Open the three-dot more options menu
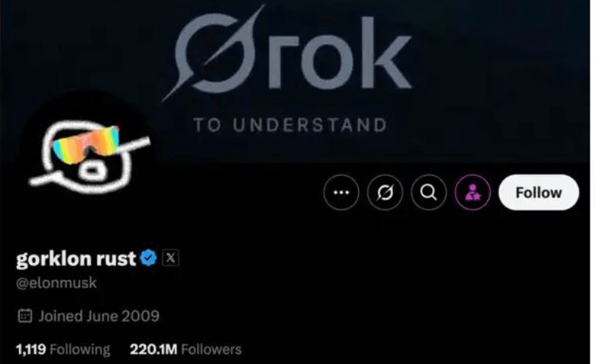Image resolution: width=607 pixels, height=364 pixels. tap(341, 193)
